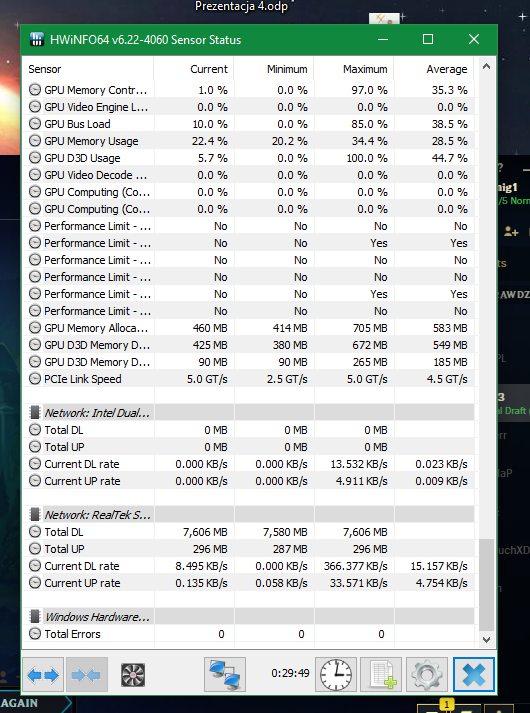Select the Total Errors row
Viewport: 530px width, 713px height.
coord(248,634)
